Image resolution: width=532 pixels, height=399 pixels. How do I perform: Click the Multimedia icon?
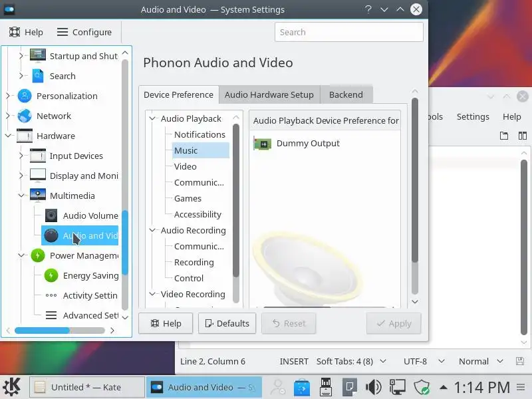tap(38, 196)
